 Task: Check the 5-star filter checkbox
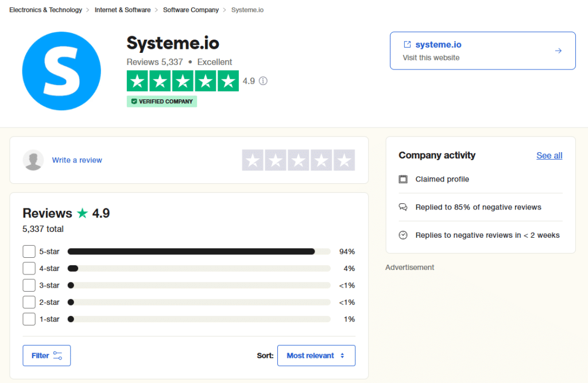click(x=29, y=252)
